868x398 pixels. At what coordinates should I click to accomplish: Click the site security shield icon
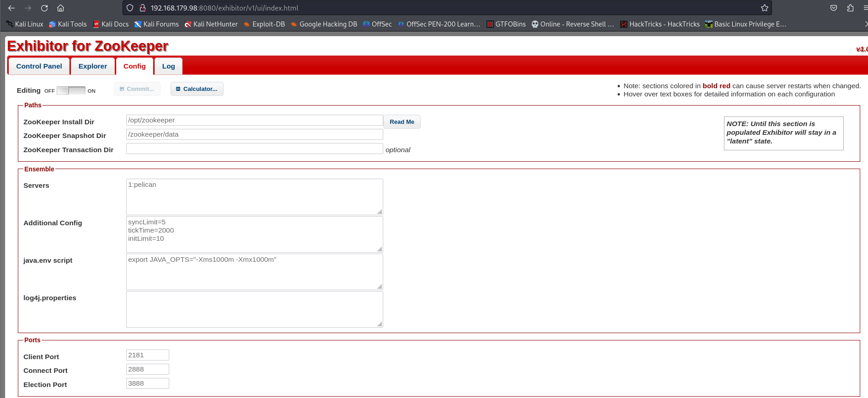coord(130,8)
